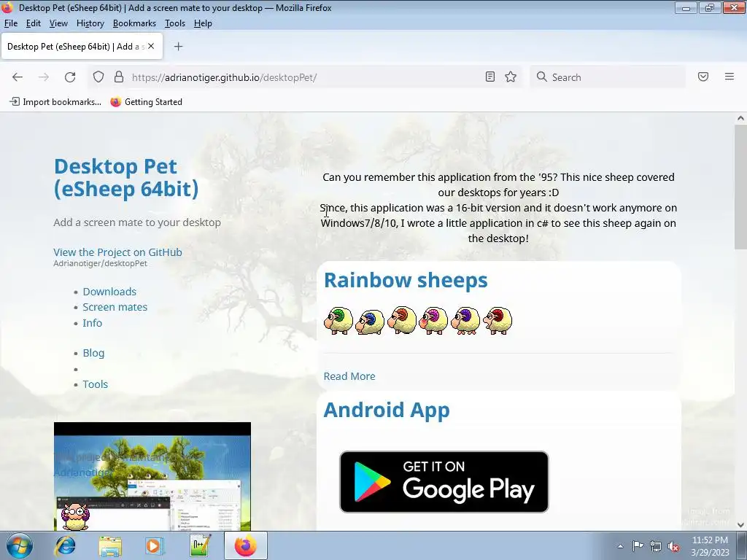The width and height of the screenshot is (747, 560).
Task: Click the Desktop Pet (eSheep 64bit) title
Action: [x=126, y=178]
